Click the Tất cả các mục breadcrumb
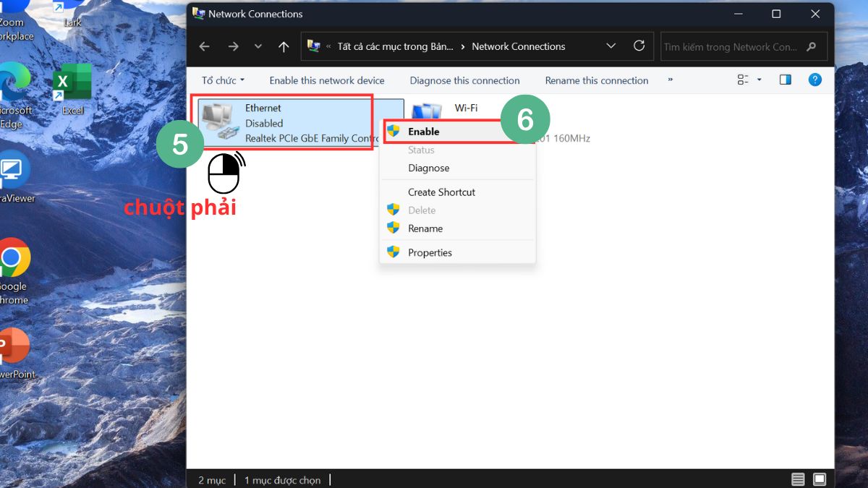The image size is (868, 488). point(395,46)
